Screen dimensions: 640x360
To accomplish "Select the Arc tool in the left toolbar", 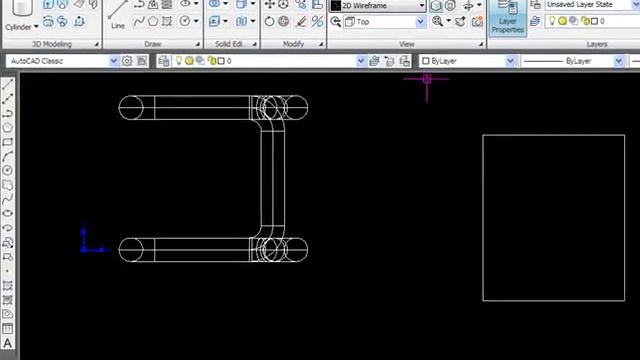I will pos(8,156).
